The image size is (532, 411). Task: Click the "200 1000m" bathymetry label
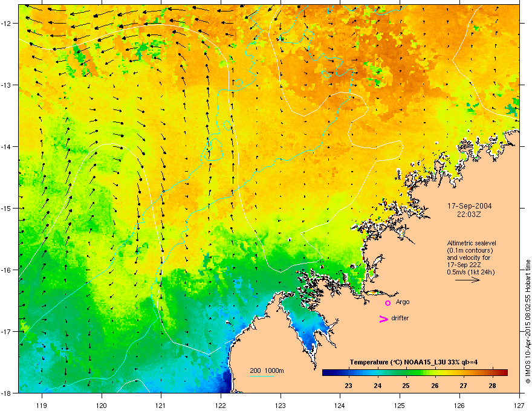[267, 371]
